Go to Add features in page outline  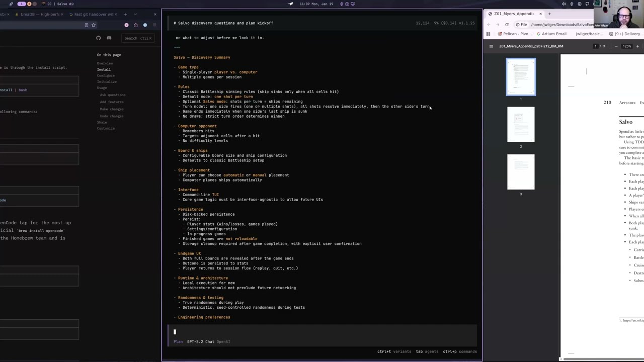(112, 102)
